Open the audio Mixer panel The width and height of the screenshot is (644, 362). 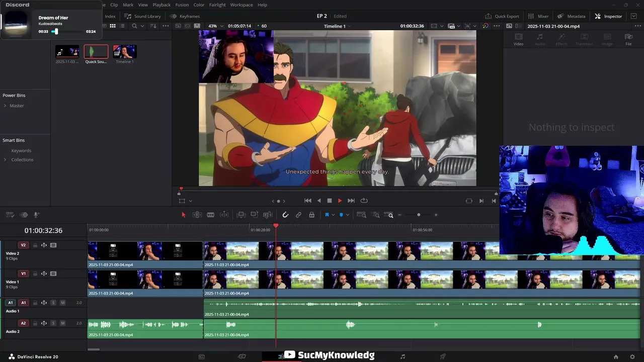538,16
